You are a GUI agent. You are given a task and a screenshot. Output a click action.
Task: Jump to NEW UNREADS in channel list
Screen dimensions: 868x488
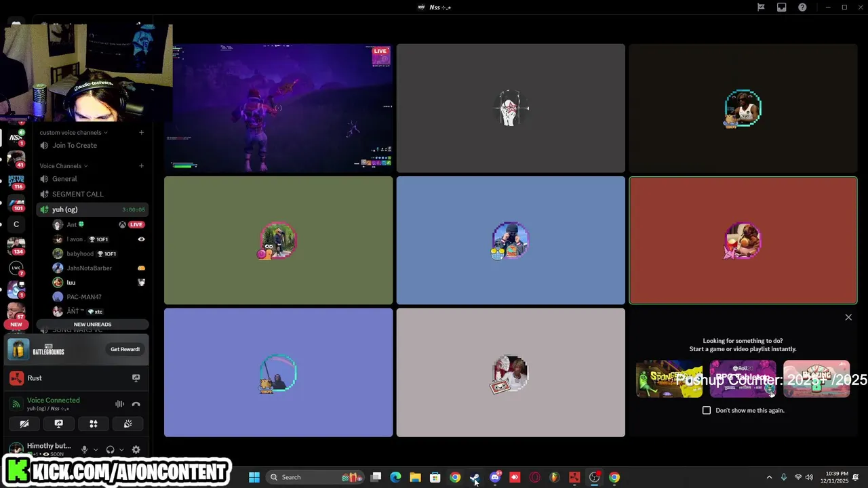click(x=92, y=325)
